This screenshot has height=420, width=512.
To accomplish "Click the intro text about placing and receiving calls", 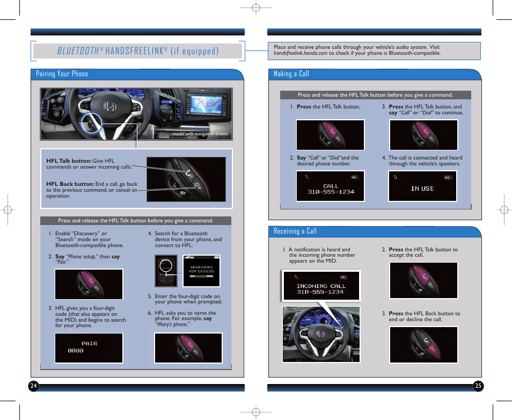I will [x=357, y=50].
